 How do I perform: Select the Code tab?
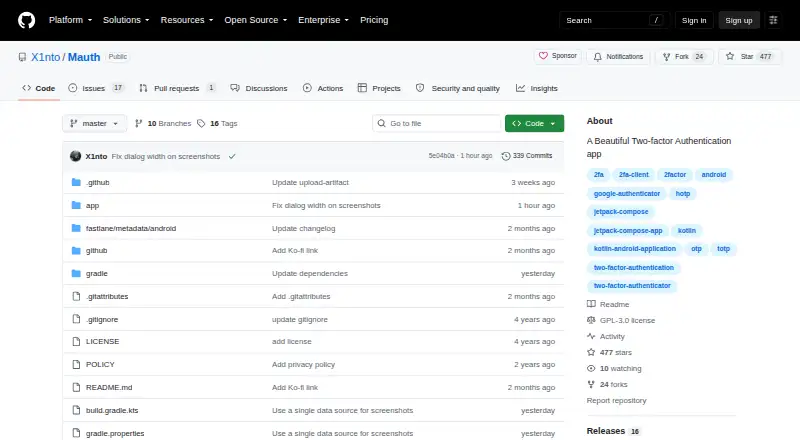39,88
